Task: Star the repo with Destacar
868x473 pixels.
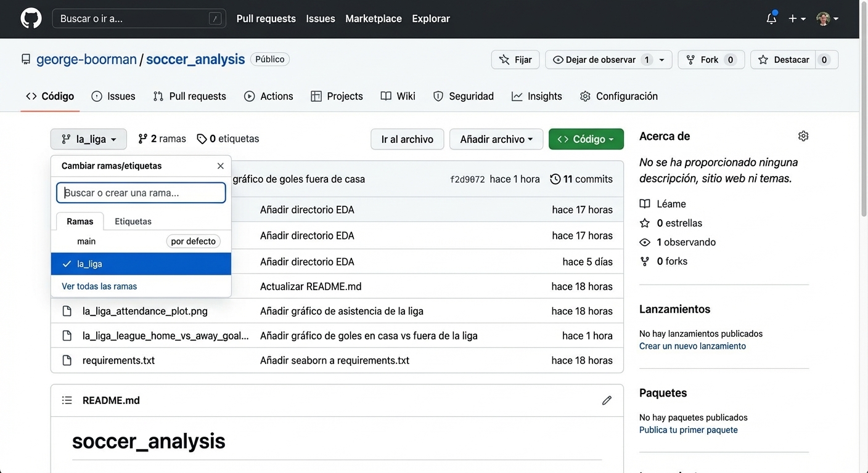Action: click(x=784, y=60)
